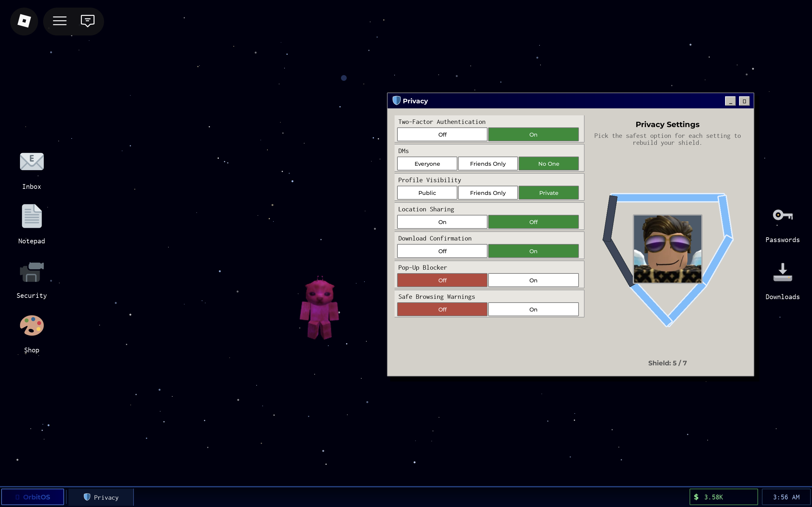This screenshot has height=507, width=812.
Task: Select Everyone for DMs
Action: [427, 164]
